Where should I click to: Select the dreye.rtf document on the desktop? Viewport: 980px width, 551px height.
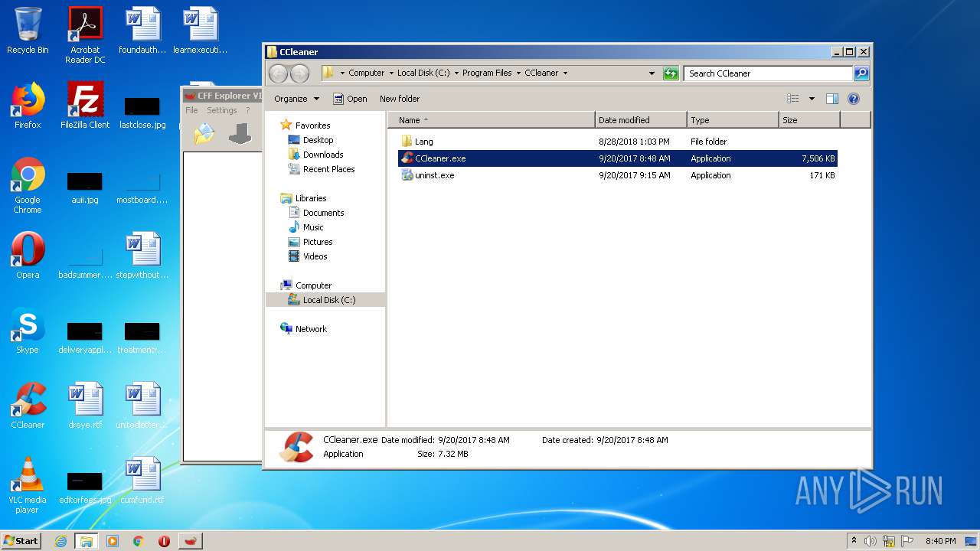coord(85,406)
